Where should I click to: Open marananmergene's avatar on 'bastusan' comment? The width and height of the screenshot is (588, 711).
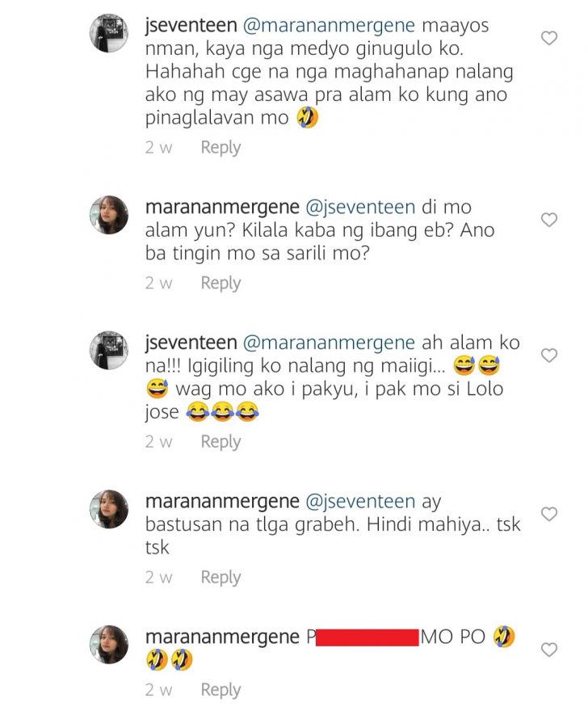tap(109, 509)
